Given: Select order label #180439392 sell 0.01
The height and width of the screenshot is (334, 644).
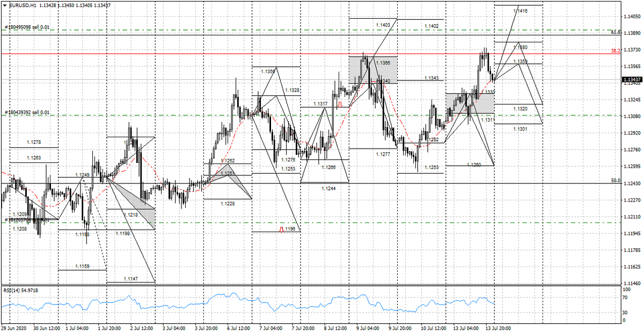Looking at the screenshot, I should coord(26,112).
